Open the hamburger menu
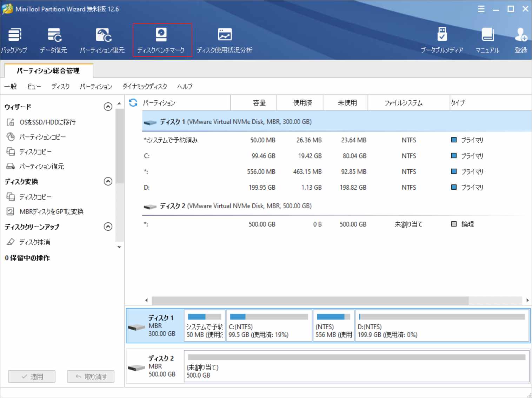 tap(481, 9)
